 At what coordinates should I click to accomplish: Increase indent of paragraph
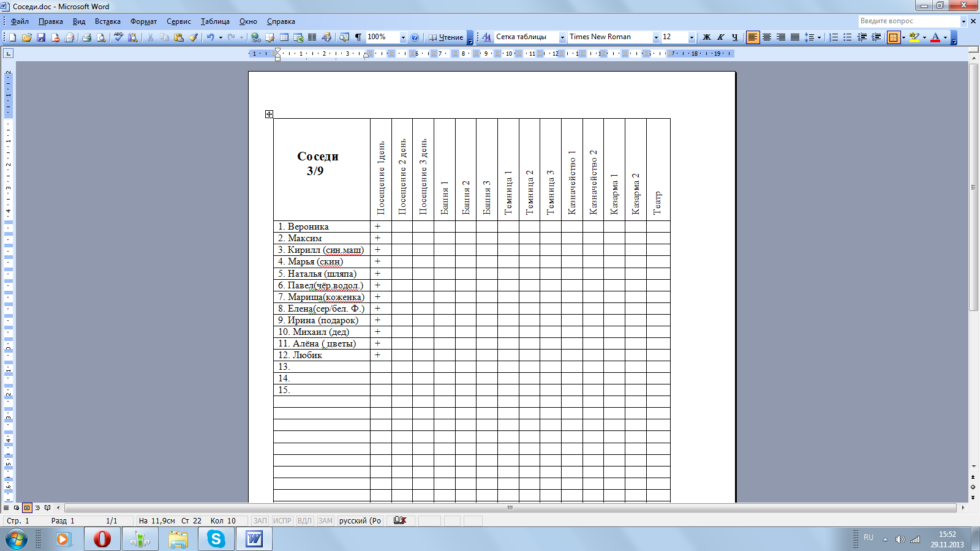(x=876, y=37)
